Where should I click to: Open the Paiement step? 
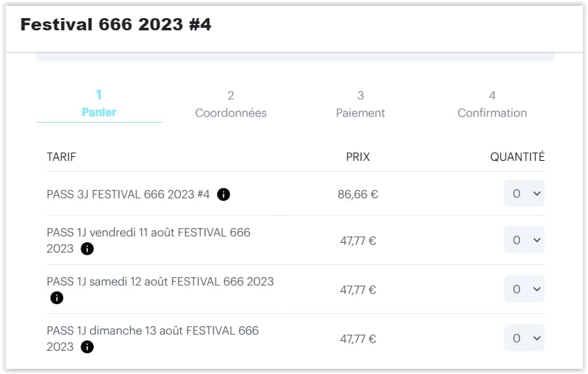360,104
